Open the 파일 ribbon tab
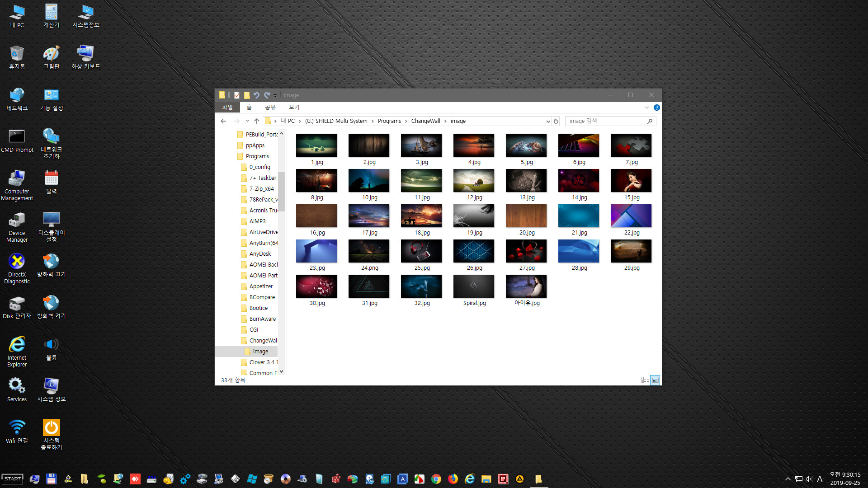Screen dimensions: 868x488 pos(227,108)
